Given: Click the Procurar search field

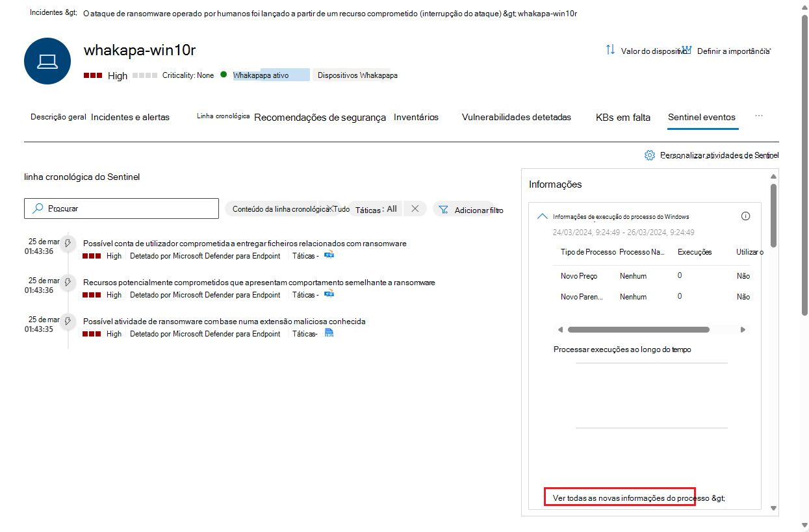Looking at the screenshot, I should point(122,209).
